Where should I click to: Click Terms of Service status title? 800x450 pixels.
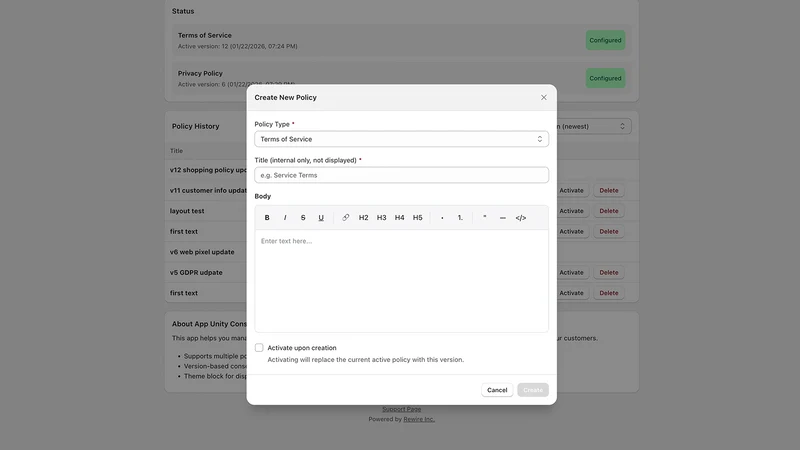pos(205,35)
